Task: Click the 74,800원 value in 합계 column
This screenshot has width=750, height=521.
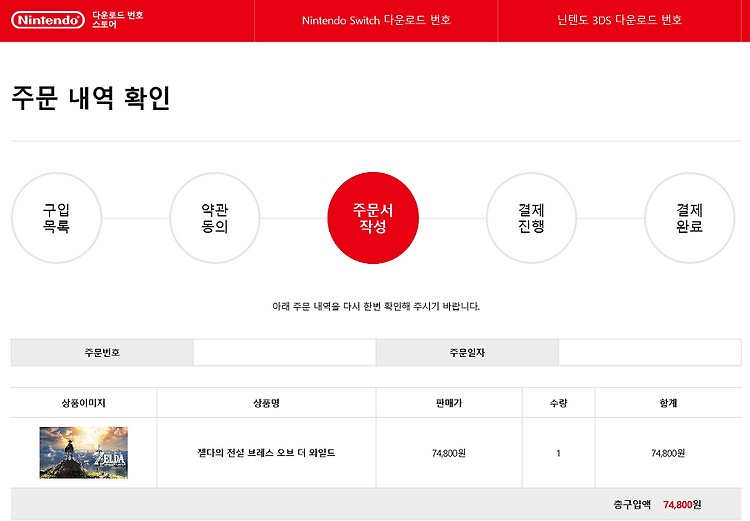Action: point(668,453)
